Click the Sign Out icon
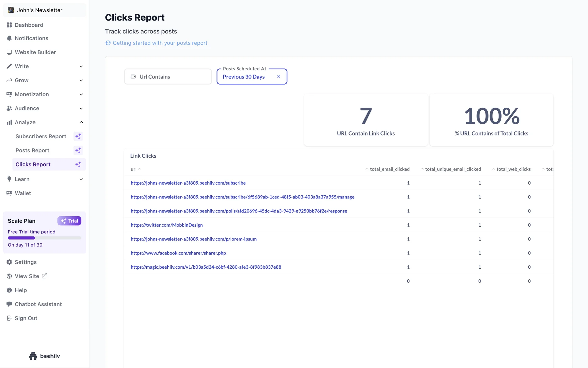The width and height of the screenshot is (588, 368). point(9,318)
